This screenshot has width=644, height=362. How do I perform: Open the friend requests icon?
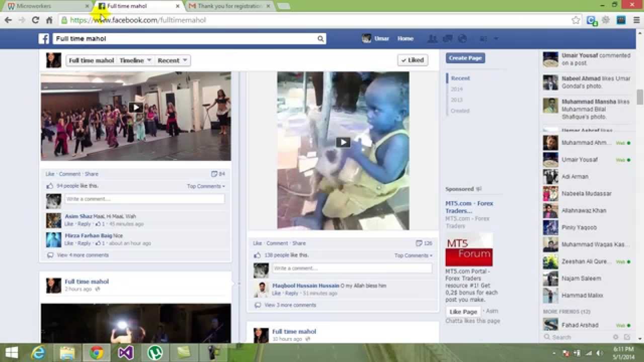(432, 39)
